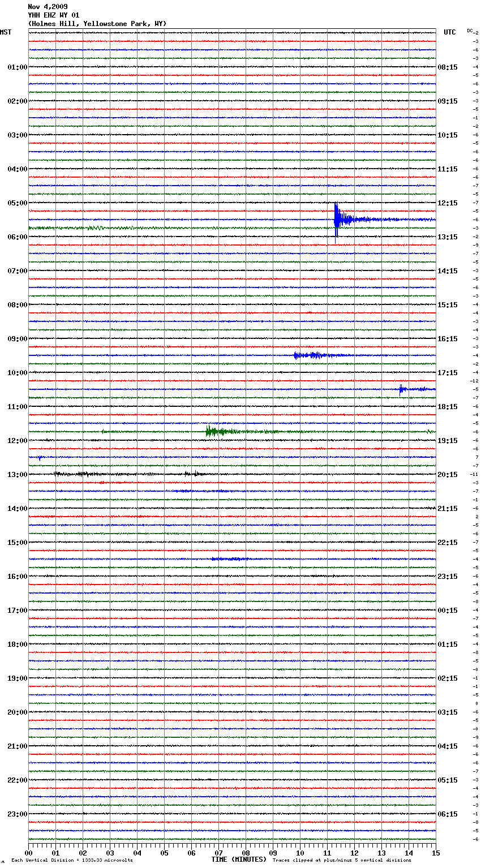
Task: Click the 13:15 UTC time label
Action: [x=448, y=237]
